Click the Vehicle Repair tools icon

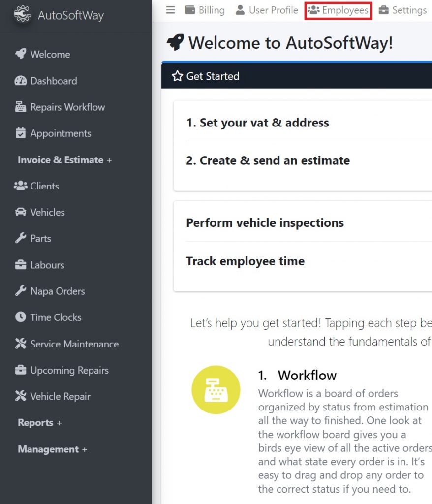21,396
